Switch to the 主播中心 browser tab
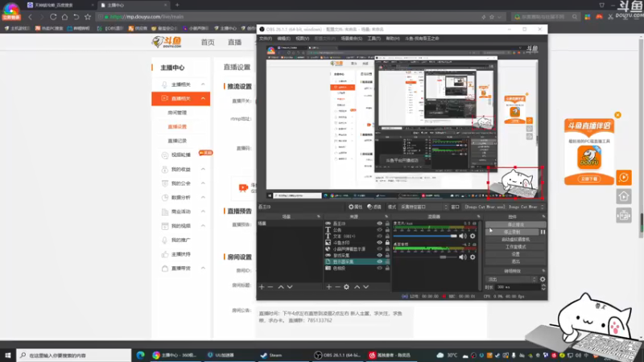 pos(134,5)
